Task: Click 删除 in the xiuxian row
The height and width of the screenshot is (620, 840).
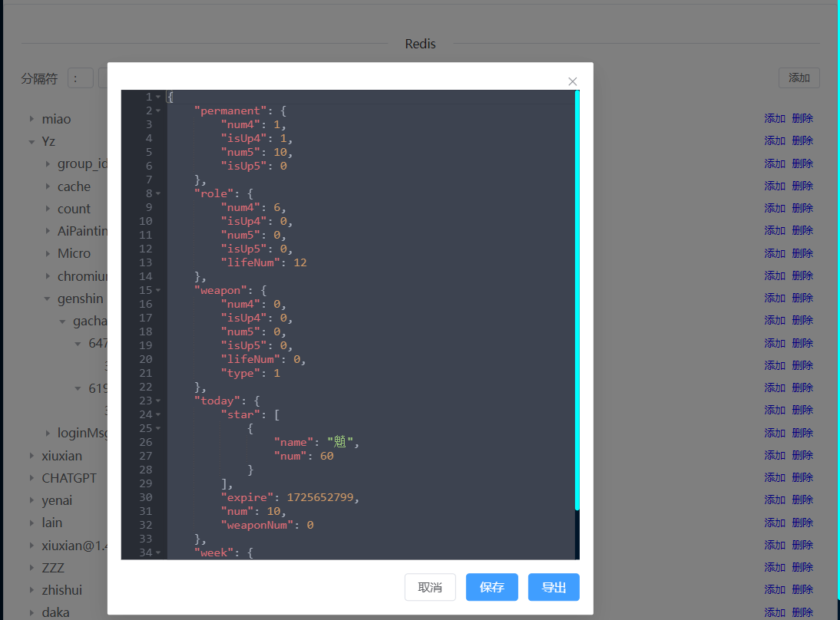Action: click(802, 455)
